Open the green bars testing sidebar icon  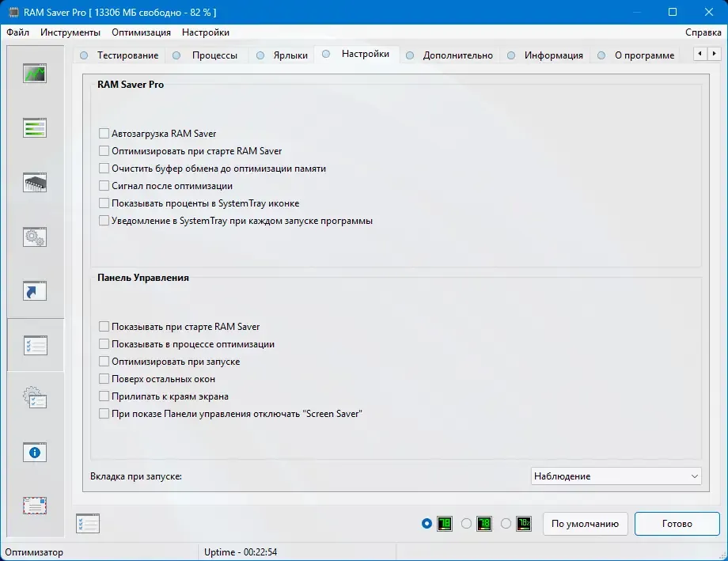(x=35, y=127)
